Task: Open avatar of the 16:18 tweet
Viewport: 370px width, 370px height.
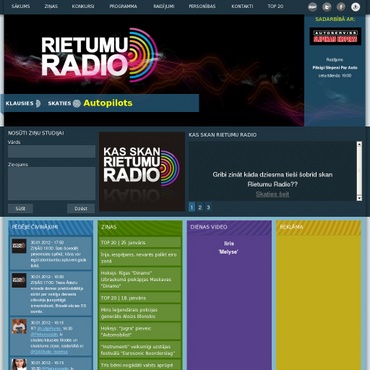Action: pos(19,326)
